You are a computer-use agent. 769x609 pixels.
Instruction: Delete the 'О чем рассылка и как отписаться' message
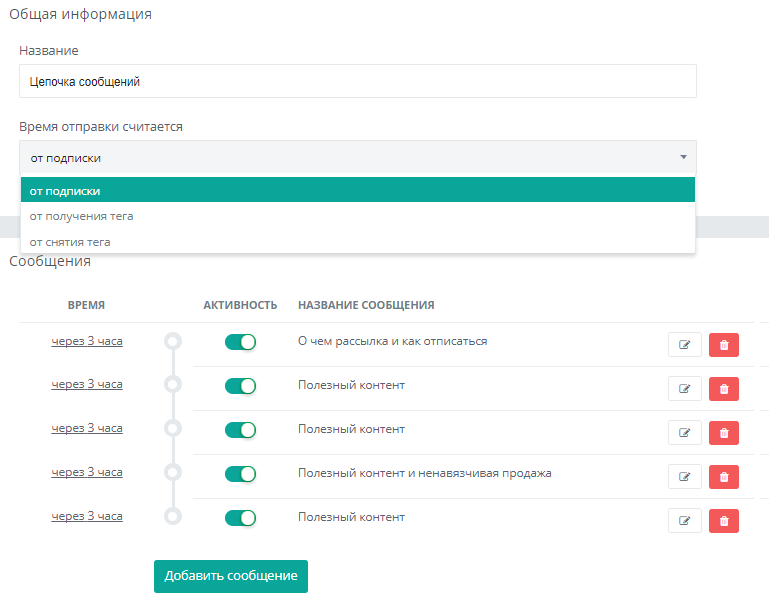click(x=724, y=345)
